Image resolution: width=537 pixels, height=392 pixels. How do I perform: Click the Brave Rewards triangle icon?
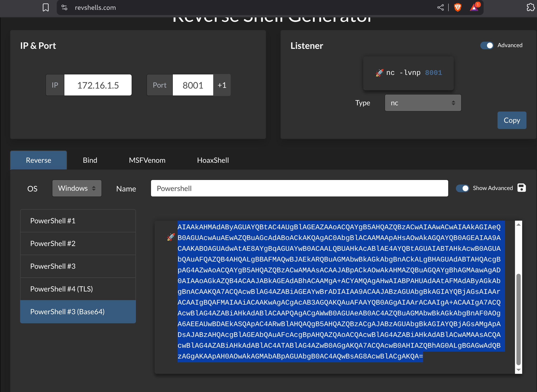click(474, 7)
